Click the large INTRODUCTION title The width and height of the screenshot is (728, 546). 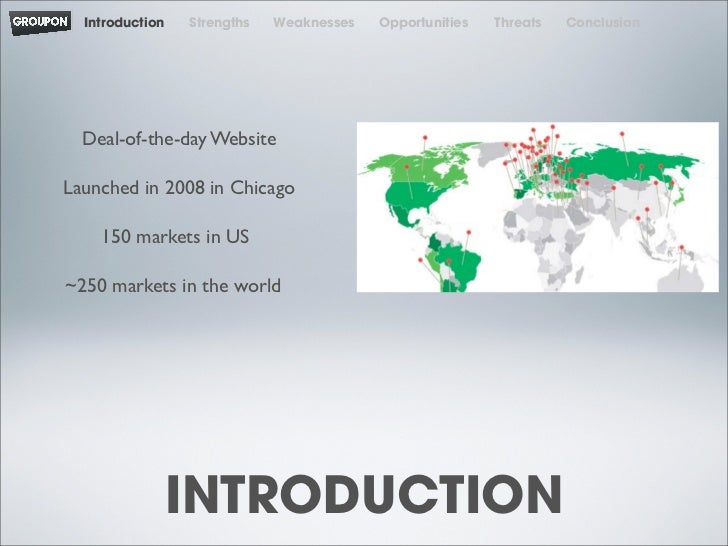(364, 494)
